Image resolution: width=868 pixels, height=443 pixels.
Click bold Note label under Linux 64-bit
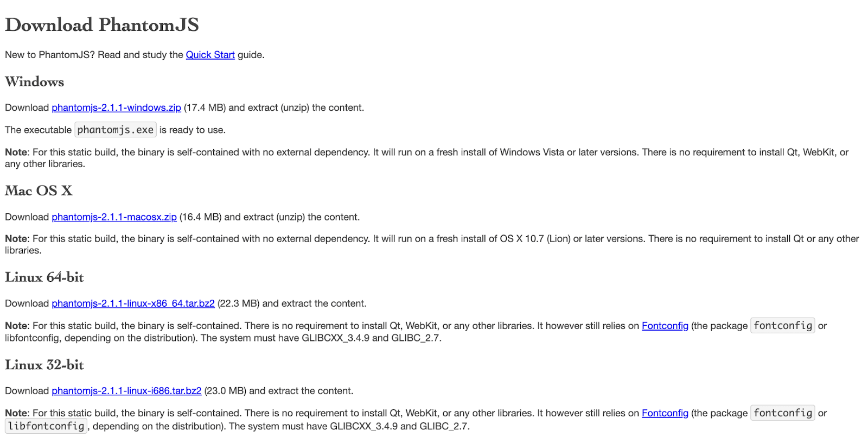16,326
